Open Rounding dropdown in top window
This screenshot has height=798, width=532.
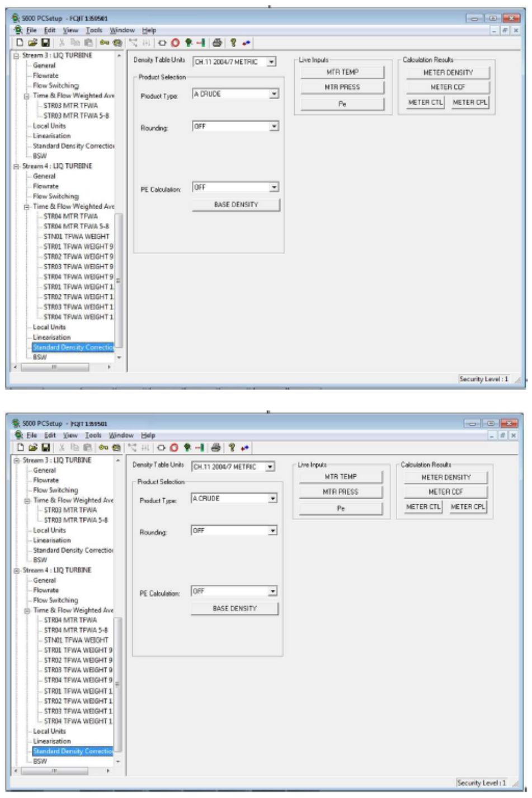pyautogui.click(x=274, y=126)
